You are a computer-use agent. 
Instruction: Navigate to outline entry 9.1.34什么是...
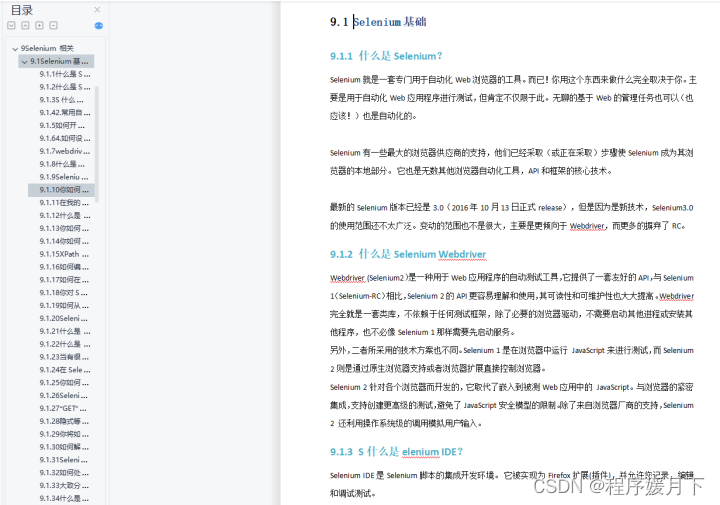(x=64, y=498)
